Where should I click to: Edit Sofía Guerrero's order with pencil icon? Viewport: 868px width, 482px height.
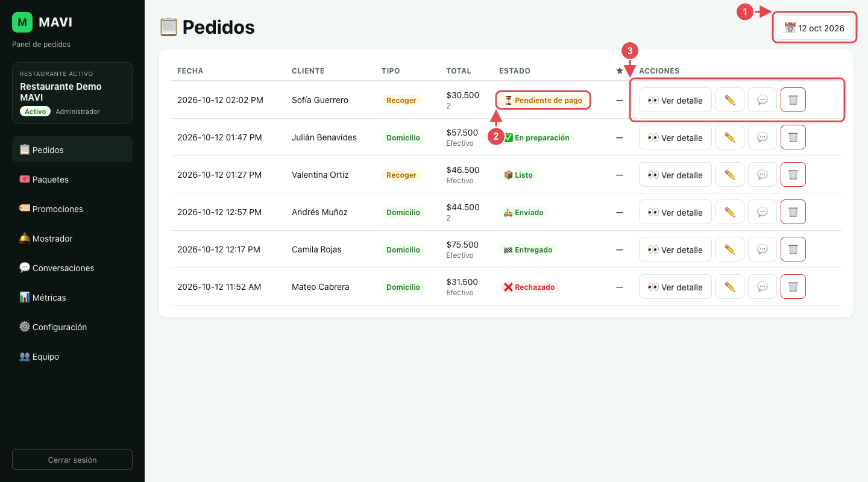coord(730,100)
